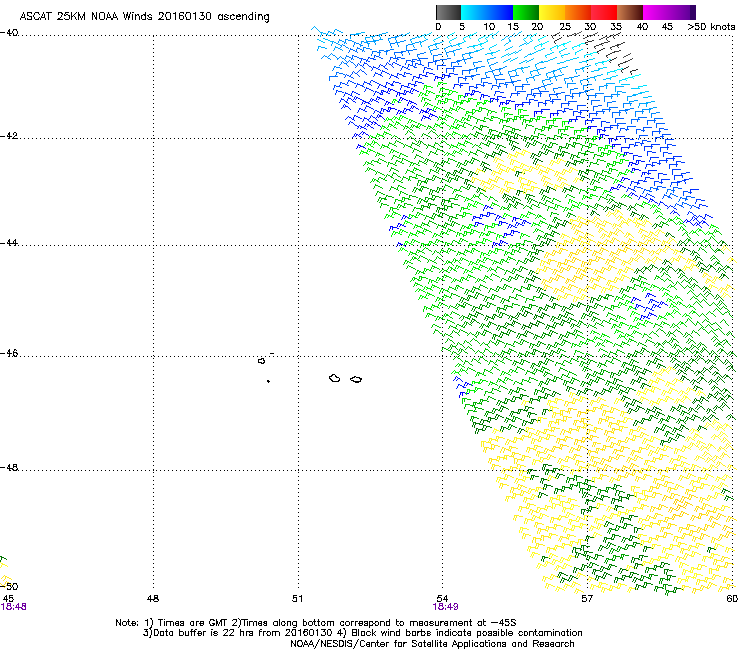740x650 pixels.
Task: Click the red 30-35 knots legend color
Action: (x=604, y=12)
